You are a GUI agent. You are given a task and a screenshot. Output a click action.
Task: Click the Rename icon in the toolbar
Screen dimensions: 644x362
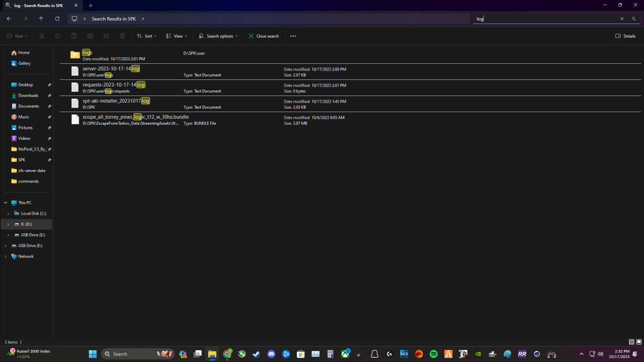click(x=90, y=36)
